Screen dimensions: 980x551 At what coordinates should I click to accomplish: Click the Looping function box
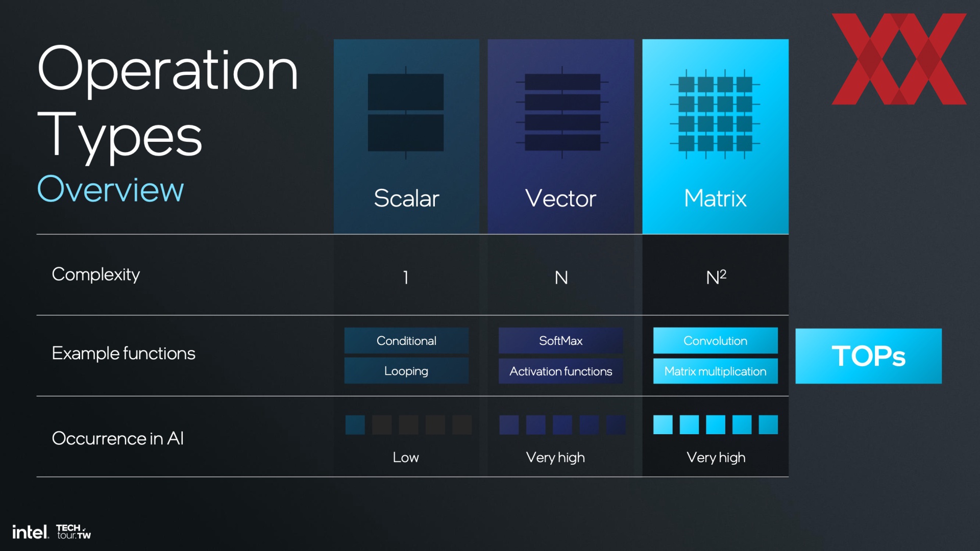tap(406, 371)
